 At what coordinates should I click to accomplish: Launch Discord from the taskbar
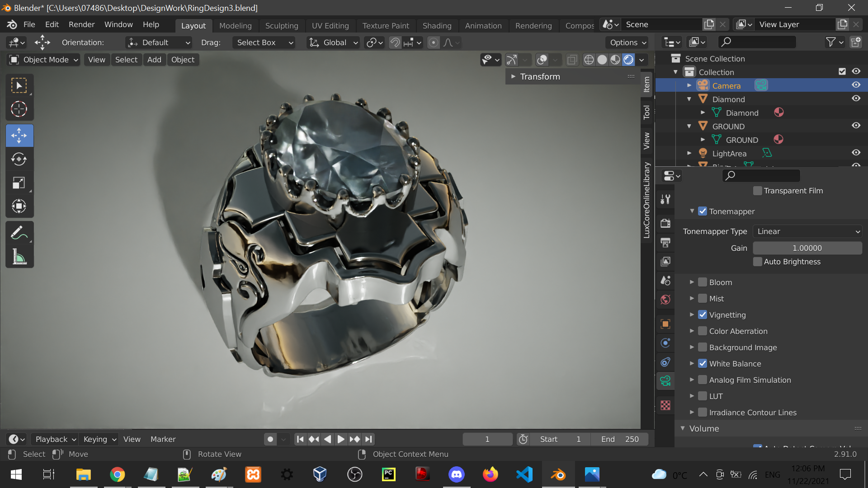[x=456, y=474]
